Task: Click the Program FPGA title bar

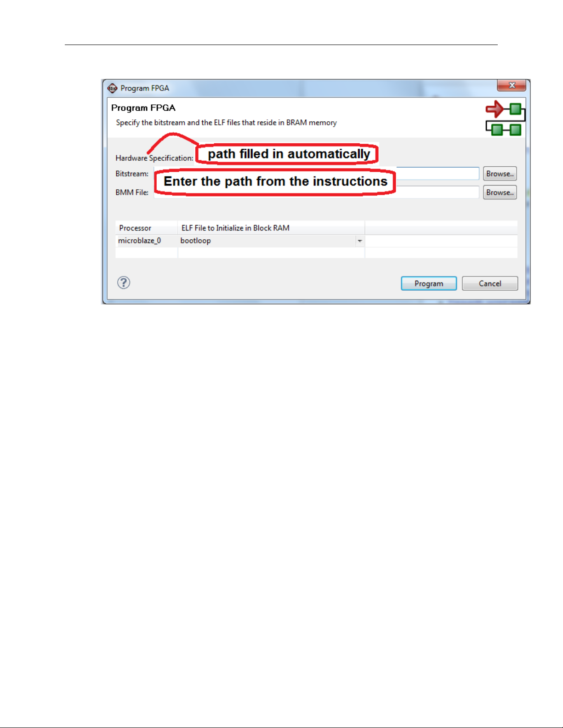Action: [303, 88]
